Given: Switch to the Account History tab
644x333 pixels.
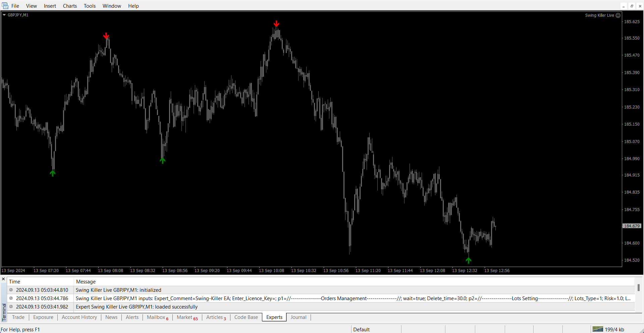Looking at the screenshot, I should coord(79,317).
